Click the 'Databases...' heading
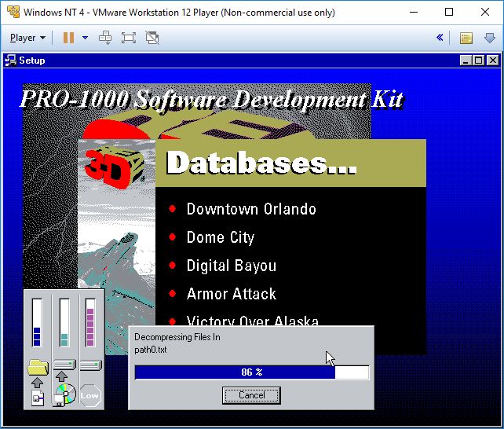The width and height of the screenshot is (504, 429). pos(261,163)
